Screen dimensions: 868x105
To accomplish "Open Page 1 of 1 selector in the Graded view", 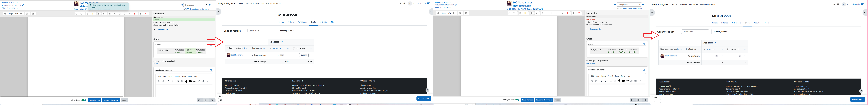I will pos(13,13).
